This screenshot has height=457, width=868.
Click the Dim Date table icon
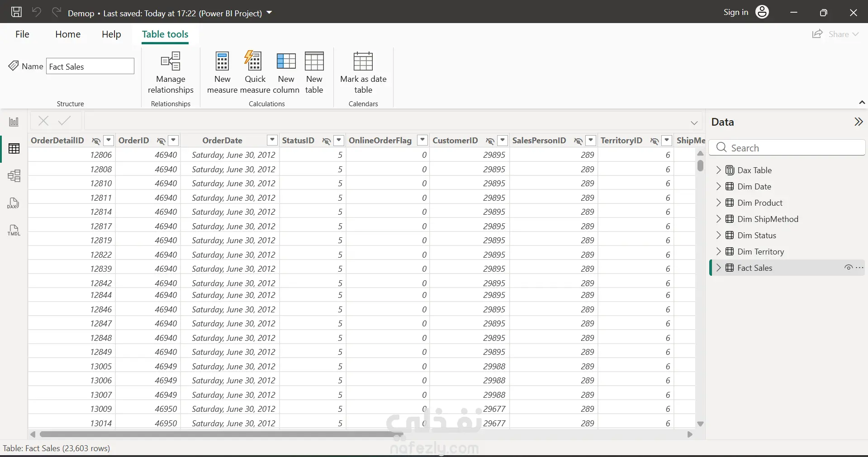click(x=730, y=187)
